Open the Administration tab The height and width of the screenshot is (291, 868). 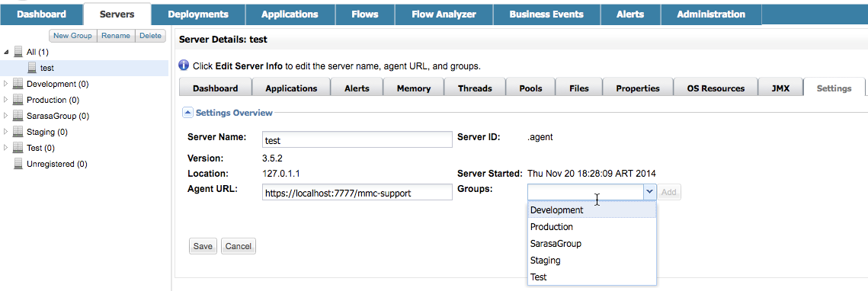[711, 14]
